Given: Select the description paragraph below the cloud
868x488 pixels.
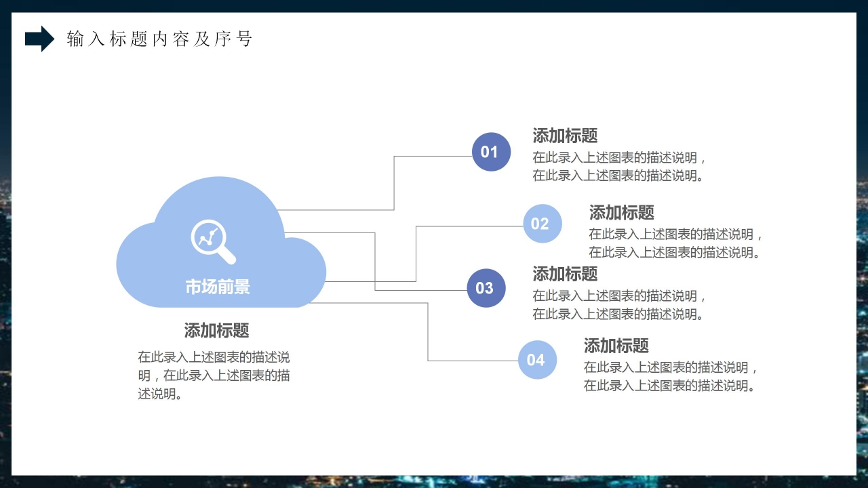Looking at the screenshot, I should click(x=214, y=375).
